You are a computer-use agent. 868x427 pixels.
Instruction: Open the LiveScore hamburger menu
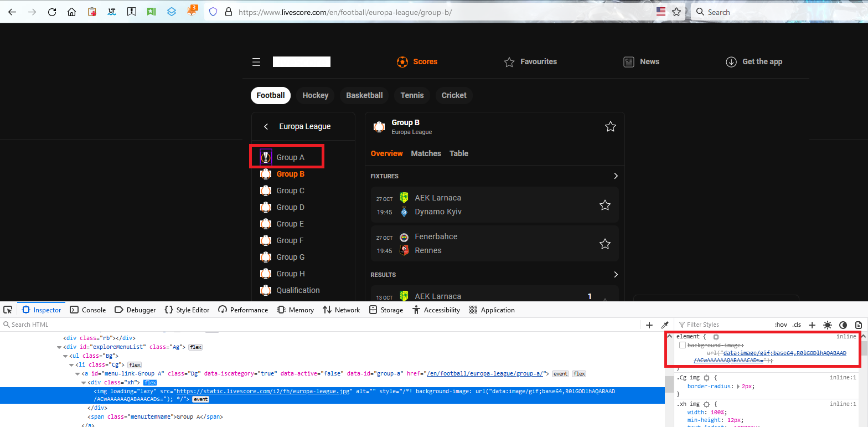(256, 62)
